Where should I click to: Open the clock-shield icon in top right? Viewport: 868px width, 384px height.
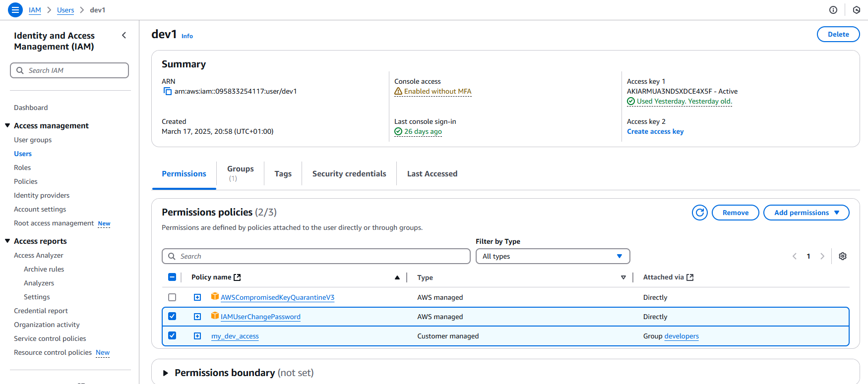(x=857, y=10)
